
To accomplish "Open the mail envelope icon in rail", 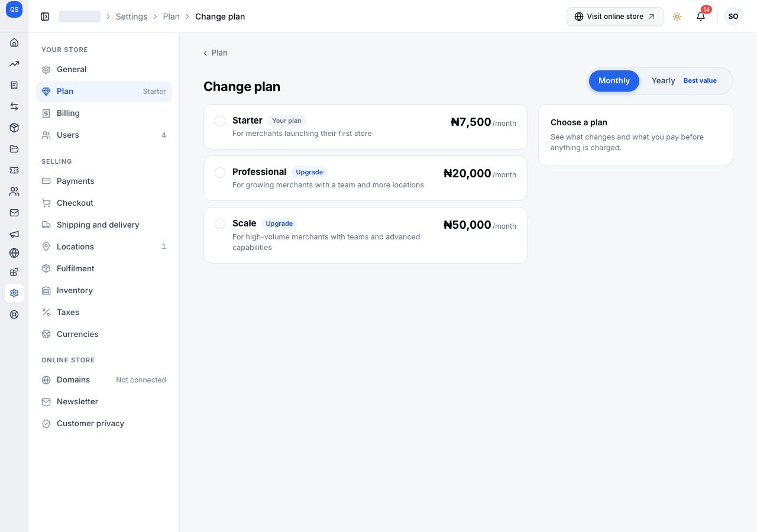I will pyautogui.click(x=14, y=213).
